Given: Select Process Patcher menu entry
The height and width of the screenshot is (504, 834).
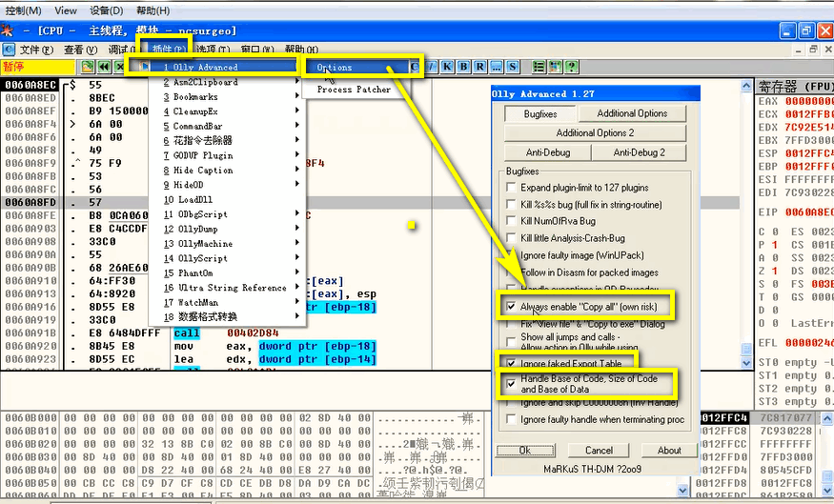Looking at the screenshot, I should [354, 90].
